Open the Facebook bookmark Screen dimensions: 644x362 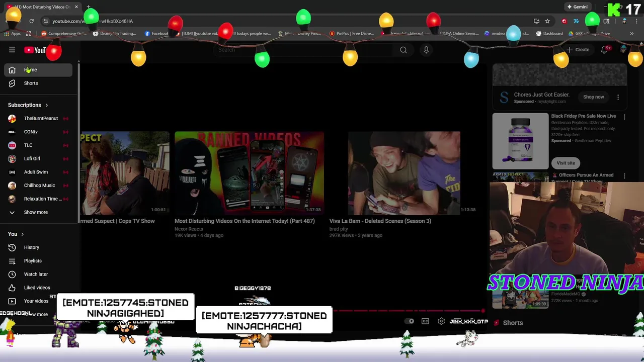pyautogui.click(x=156, y=34)
